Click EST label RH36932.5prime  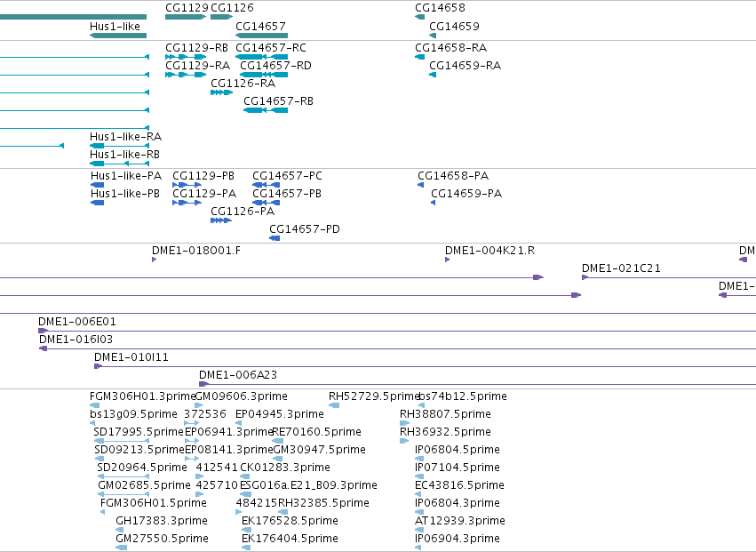click(445, 433)
